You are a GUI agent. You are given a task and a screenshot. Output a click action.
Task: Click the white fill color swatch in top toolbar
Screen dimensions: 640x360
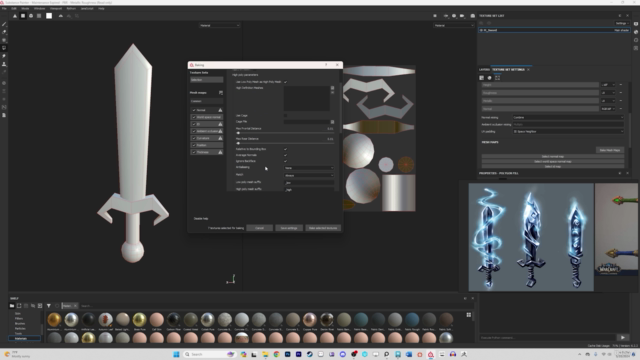point(49,16)
